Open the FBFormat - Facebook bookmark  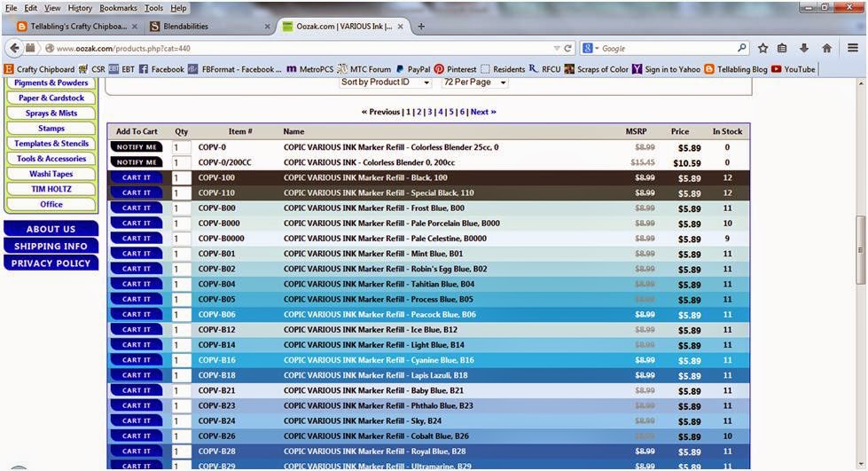pyautogui.click(x=235, y=69)
